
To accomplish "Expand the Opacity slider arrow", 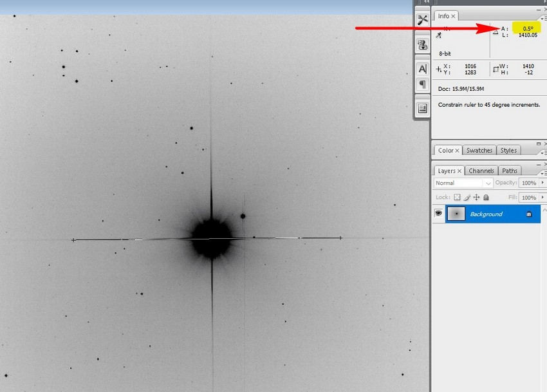I will (542, 183).
